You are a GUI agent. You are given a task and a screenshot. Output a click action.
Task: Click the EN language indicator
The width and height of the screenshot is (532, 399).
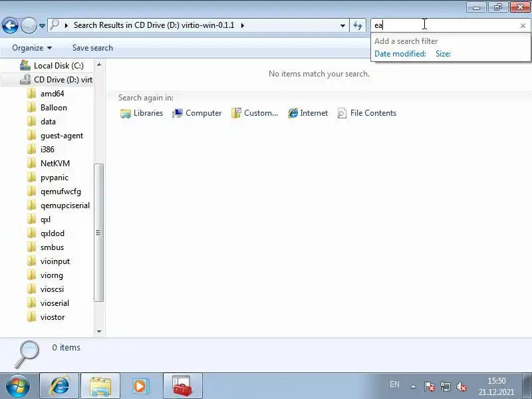point(394,384)
